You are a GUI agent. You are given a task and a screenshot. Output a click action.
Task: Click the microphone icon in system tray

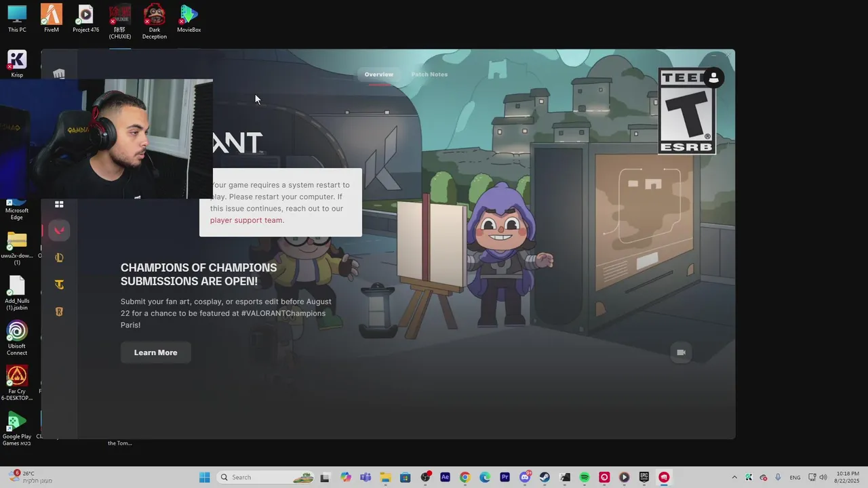coord(778,477)
